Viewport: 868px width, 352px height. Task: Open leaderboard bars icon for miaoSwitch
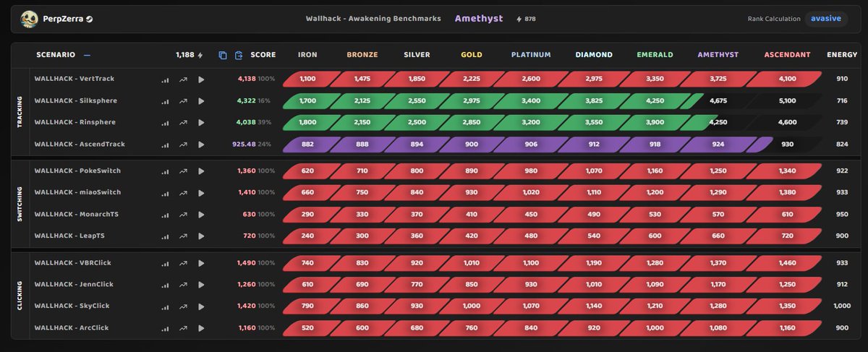[165, 193]
